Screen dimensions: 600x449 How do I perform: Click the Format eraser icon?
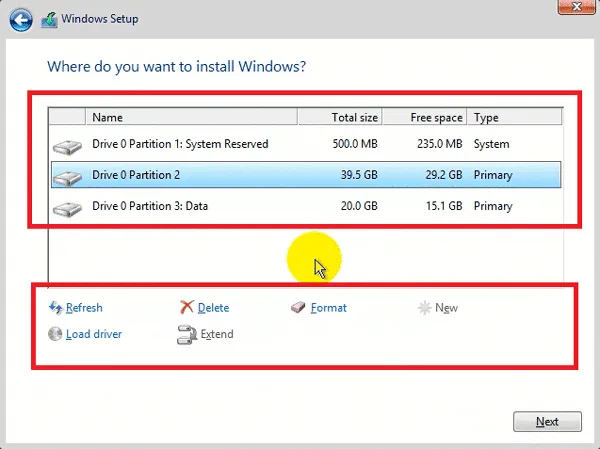point(299,308)
